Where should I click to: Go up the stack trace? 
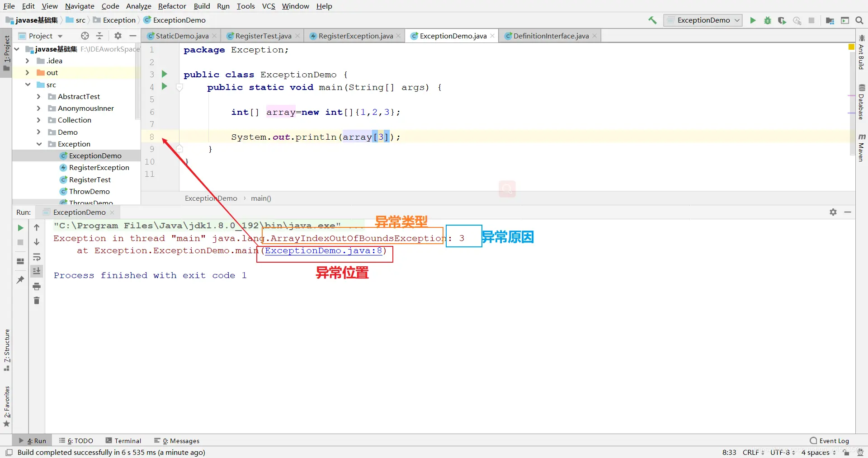coord(37,227)
